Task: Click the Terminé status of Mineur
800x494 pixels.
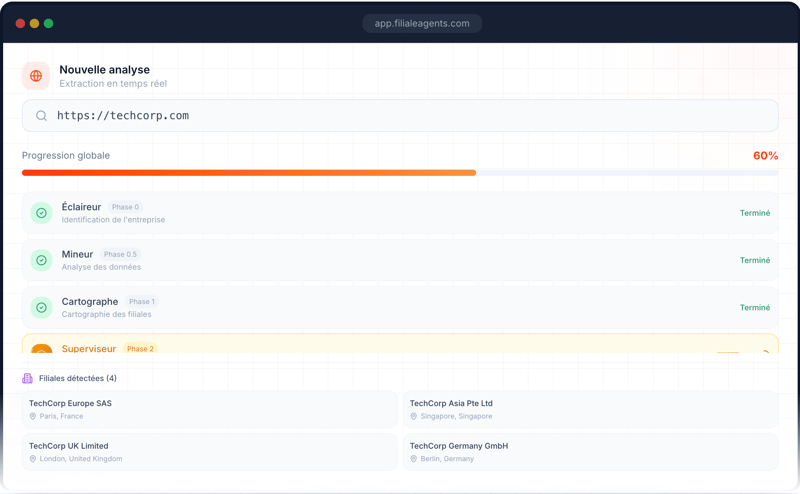Action: pyautogui.click(x=755, y=260)
